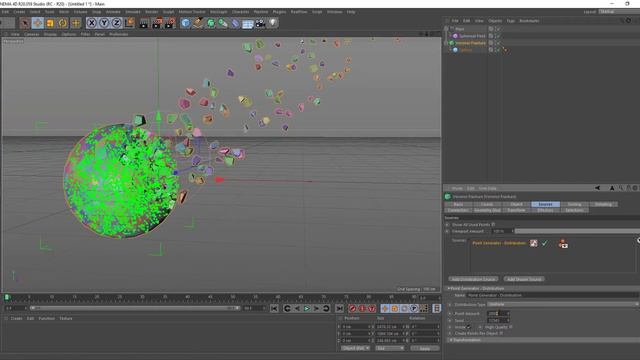Play the animation forwards
This screenshot has width=640, height=360.
[307, 309]
